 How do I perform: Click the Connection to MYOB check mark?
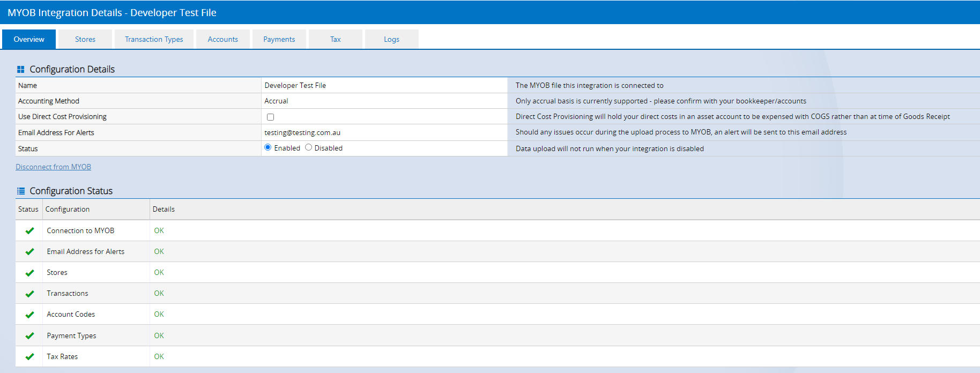pos(29,230)
